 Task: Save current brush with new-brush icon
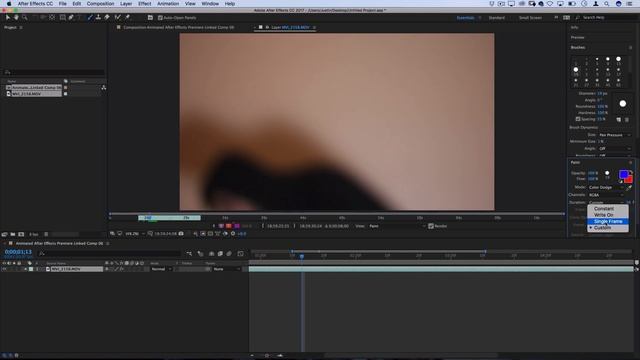point(619,120)
